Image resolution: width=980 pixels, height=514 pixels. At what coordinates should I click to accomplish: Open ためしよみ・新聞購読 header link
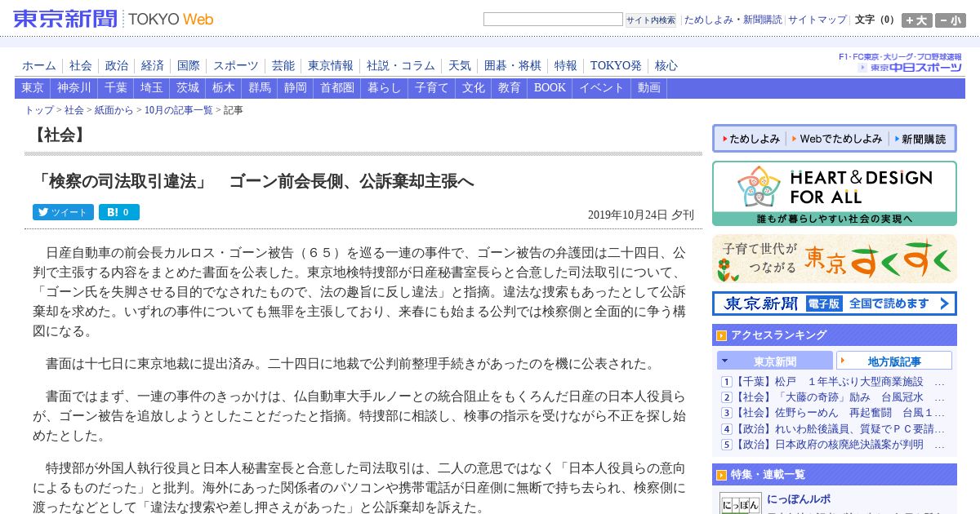coord(733,20)
